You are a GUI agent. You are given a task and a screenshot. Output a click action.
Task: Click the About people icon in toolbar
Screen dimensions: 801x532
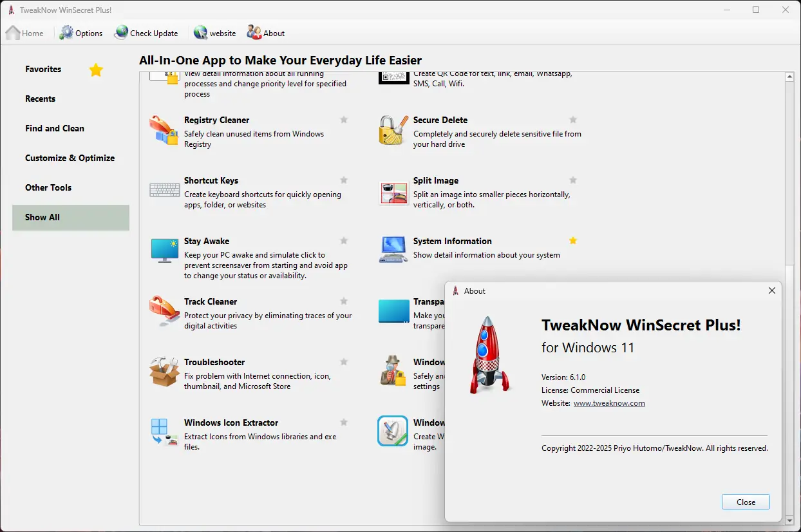coord(254,33)
